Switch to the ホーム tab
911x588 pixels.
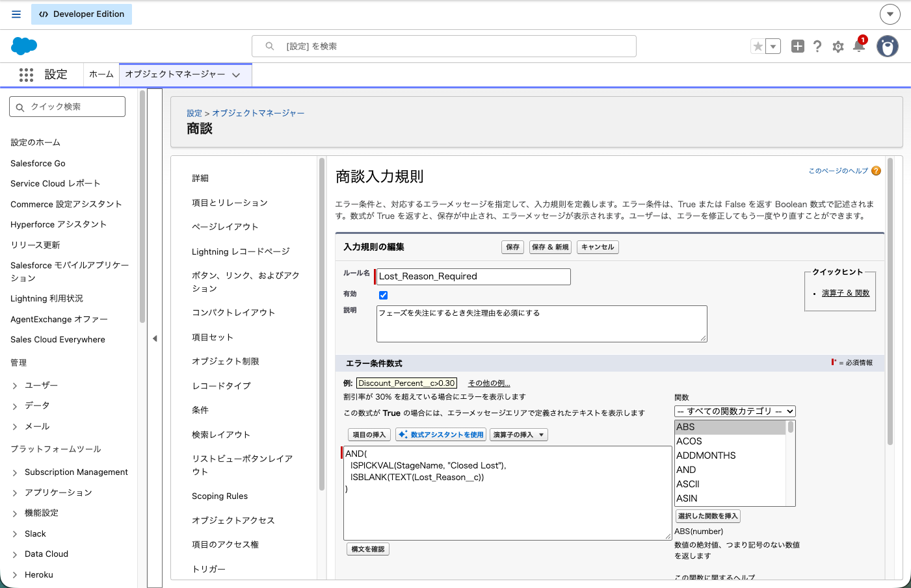[x=101, y=75]
